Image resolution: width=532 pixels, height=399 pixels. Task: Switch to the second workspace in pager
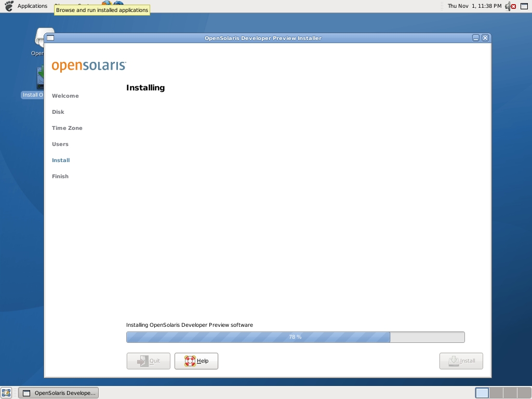pos(496,393)
